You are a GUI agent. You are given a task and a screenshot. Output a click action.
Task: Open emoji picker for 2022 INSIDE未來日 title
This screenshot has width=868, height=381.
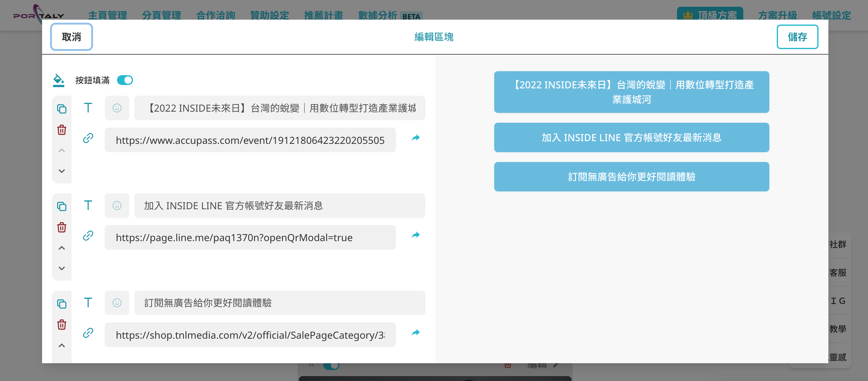(x=117, y=108)
